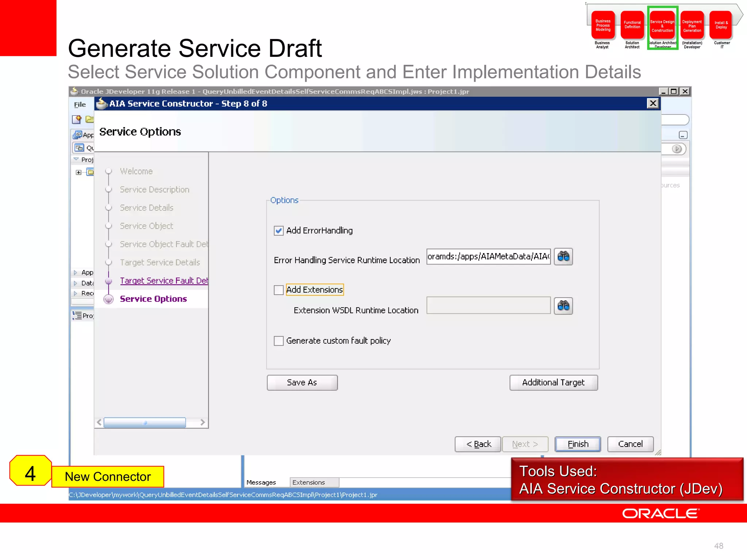Check the Add ErrorHandling checkbox
Viewport: 747px width, 560px height.
click(279, 231)
